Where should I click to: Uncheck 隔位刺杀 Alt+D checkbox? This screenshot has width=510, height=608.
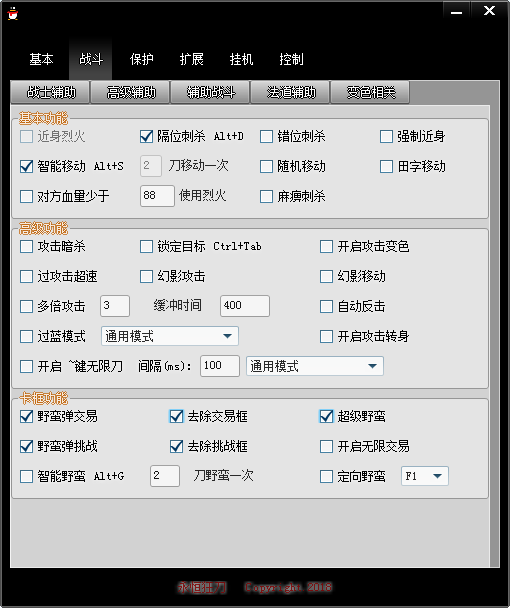pos(146,136)
